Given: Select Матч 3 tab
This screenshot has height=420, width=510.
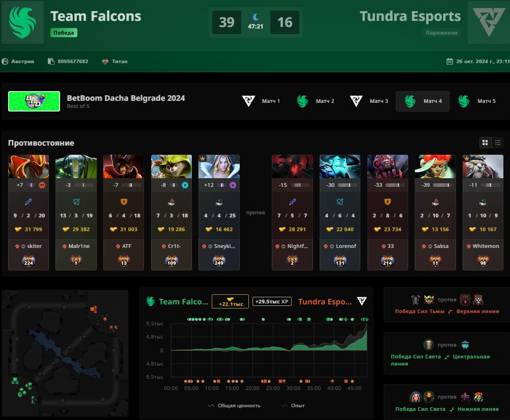Looking at the screenshot, I should point(369,101).
